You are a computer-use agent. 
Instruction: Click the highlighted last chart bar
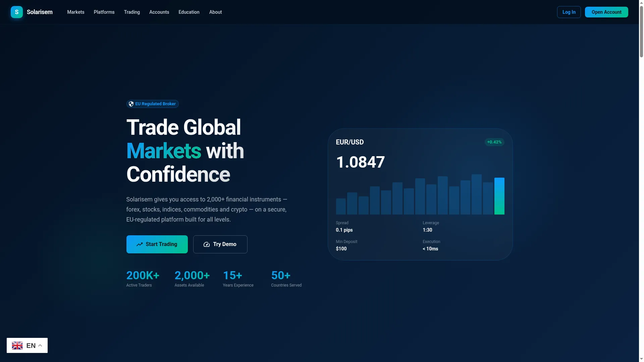(499, 196)
